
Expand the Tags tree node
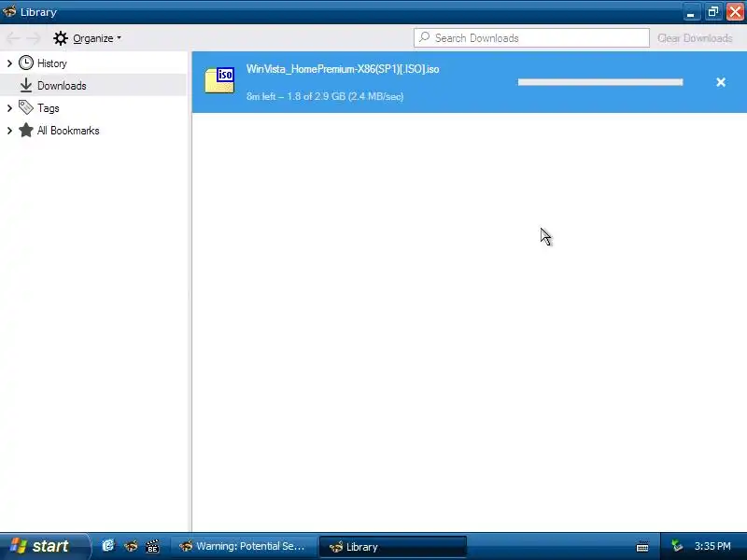point(9,108)
